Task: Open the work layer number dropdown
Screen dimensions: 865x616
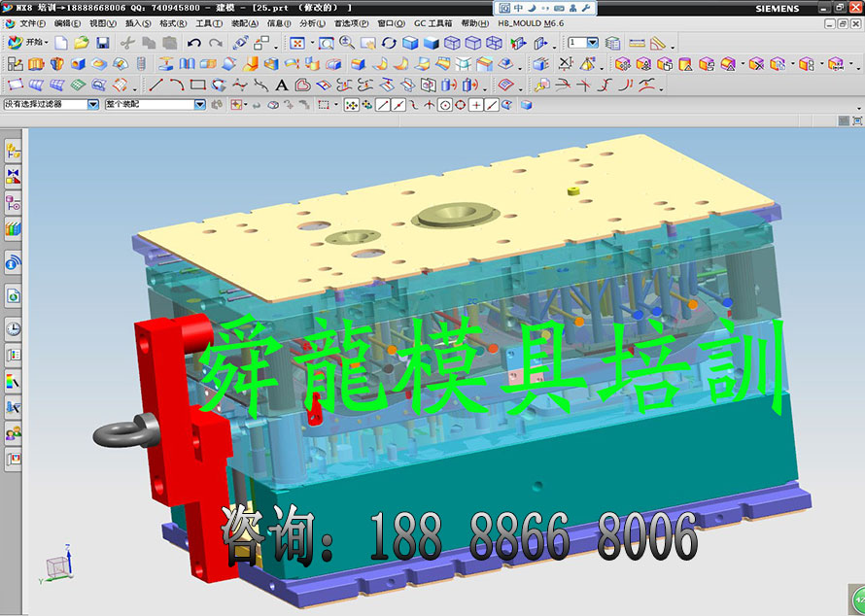Action: tap(592, 43)
